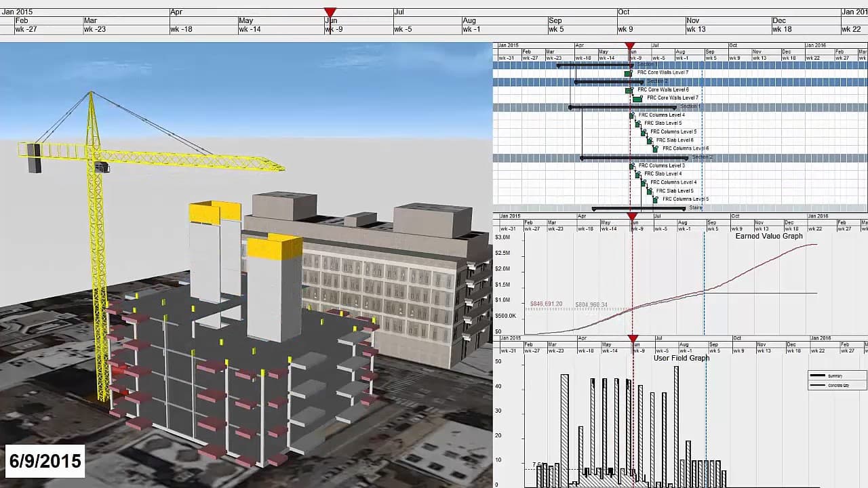
Task: Select the icon for FRC Columns Level 5
Action: click(x=643, y=134)
